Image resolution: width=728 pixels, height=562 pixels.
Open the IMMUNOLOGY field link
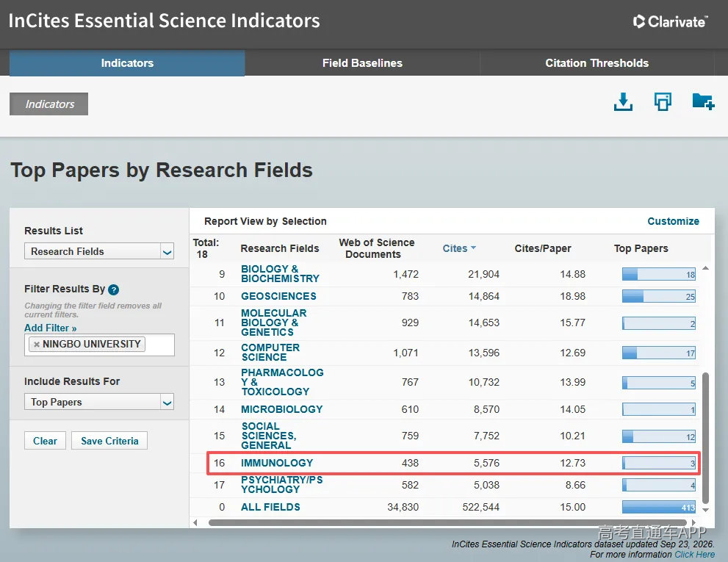click(x=277, y=463)
